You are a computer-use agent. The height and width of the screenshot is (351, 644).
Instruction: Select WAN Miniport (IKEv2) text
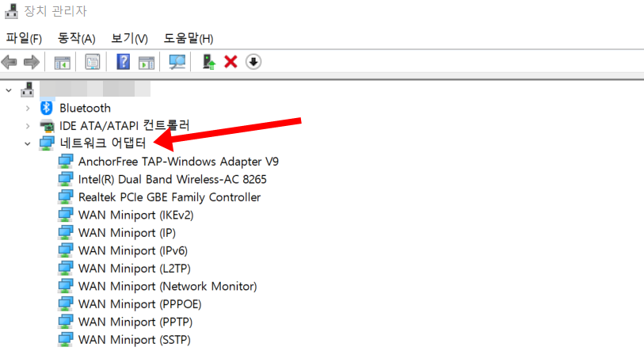(x=135, y=215)
